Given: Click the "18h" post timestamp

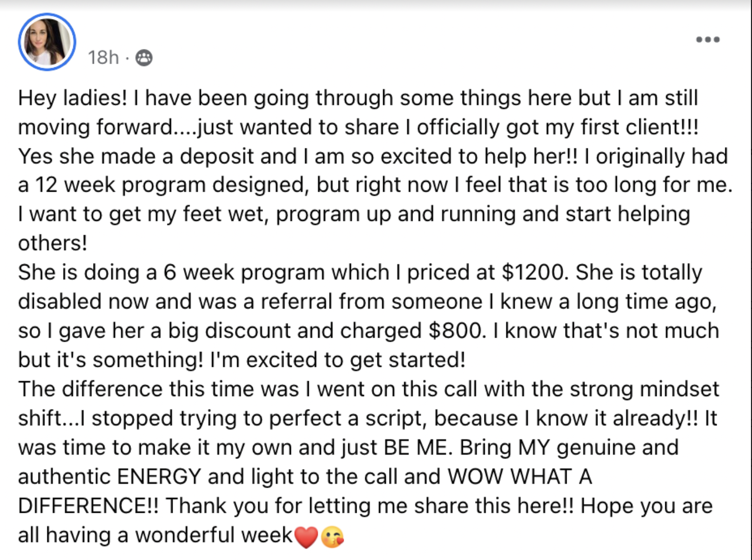Looking at the screenshot, I should 103,58.
